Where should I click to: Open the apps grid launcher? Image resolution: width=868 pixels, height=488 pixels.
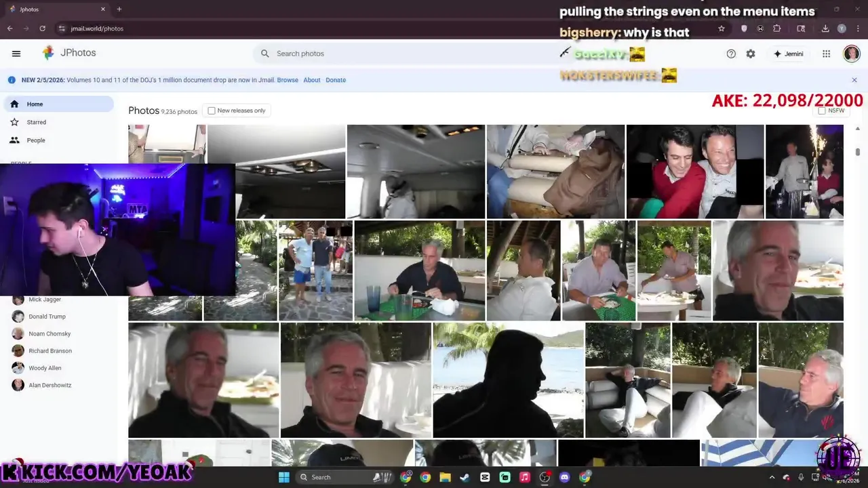[x=826, y=54]
